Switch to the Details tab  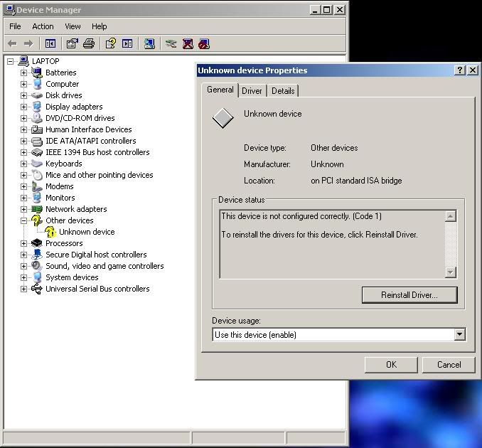(x=282, y=90)
